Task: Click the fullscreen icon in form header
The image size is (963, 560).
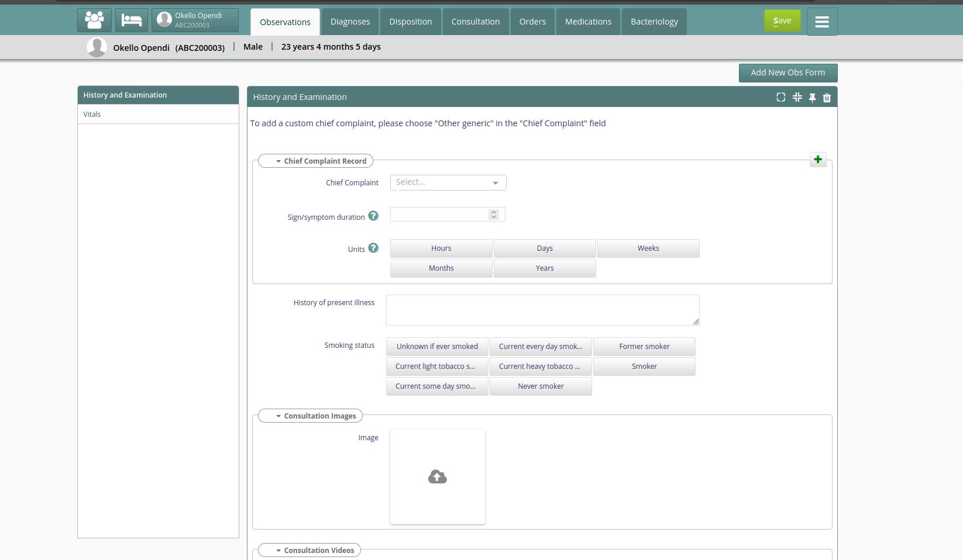Action: click(x=780, y=97)
